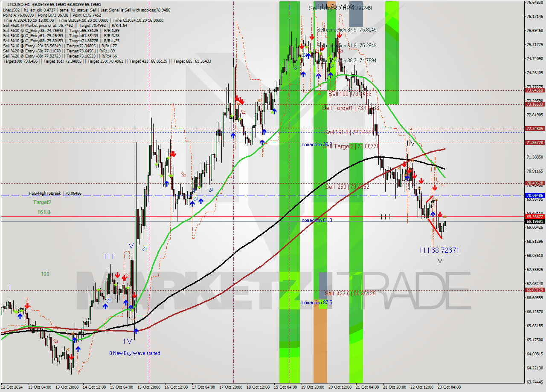Click the 'Sell Target2 | 71.86778' level label

351,146
